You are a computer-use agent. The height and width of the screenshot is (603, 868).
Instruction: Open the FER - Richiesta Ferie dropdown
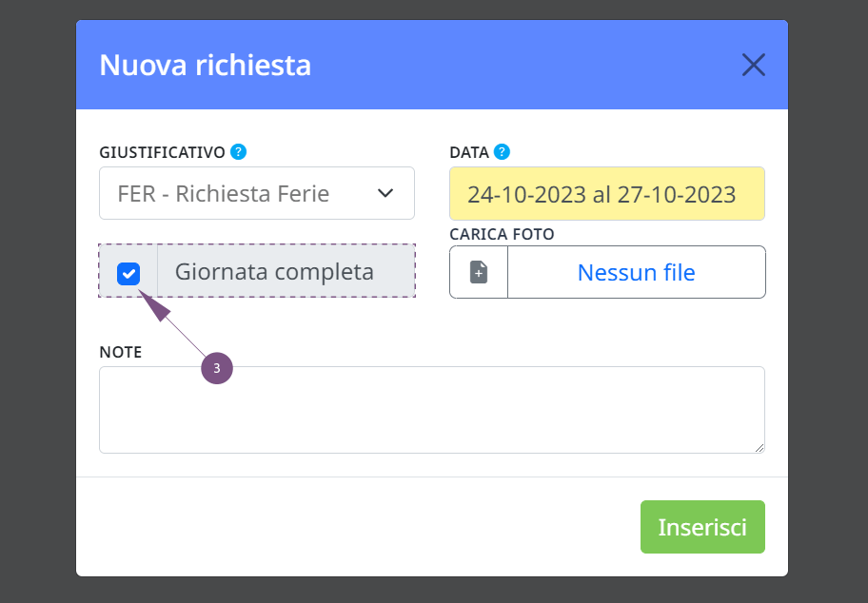[x=257, y=193]
